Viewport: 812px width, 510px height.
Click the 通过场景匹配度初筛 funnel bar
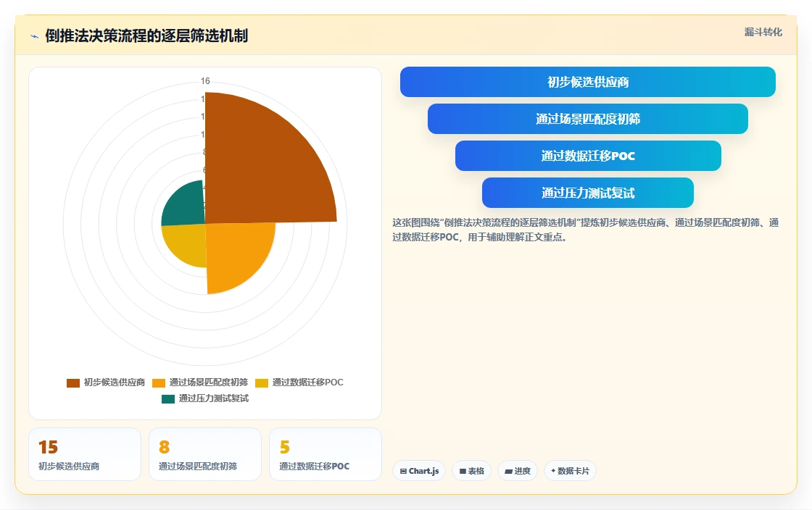click(x=588, y=119)
